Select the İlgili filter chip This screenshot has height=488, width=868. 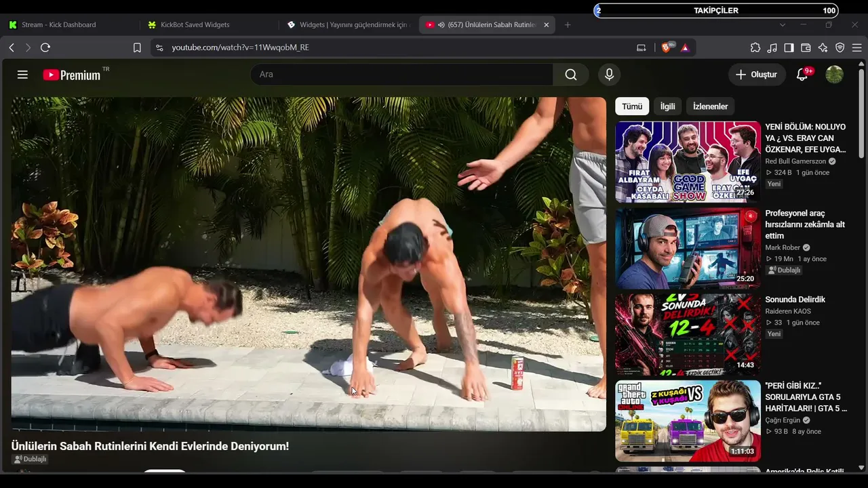[668, 106]
